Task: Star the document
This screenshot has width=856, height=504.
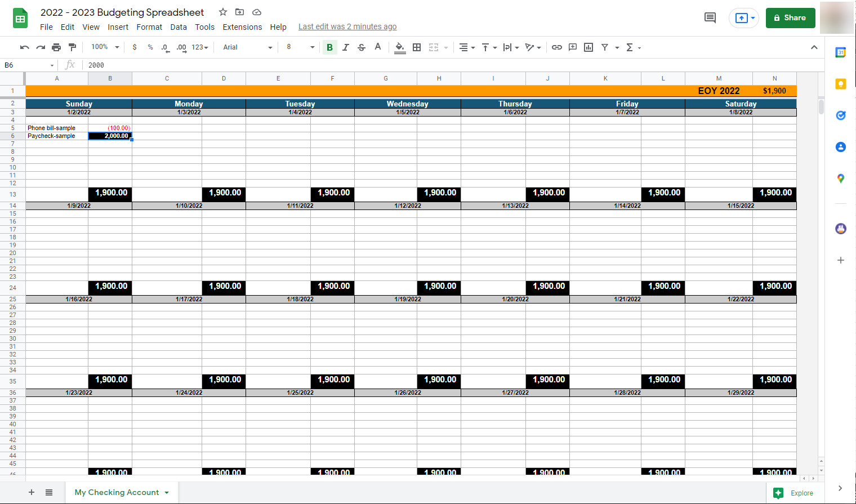Action: [223, 12]
